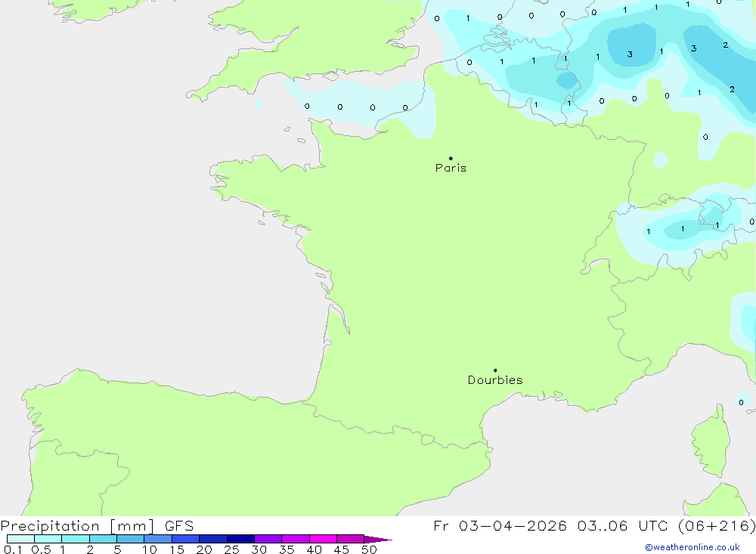The image size is (756, 554).
Task: Click the '0.1' legend scale value
Action: pos(13,549)
